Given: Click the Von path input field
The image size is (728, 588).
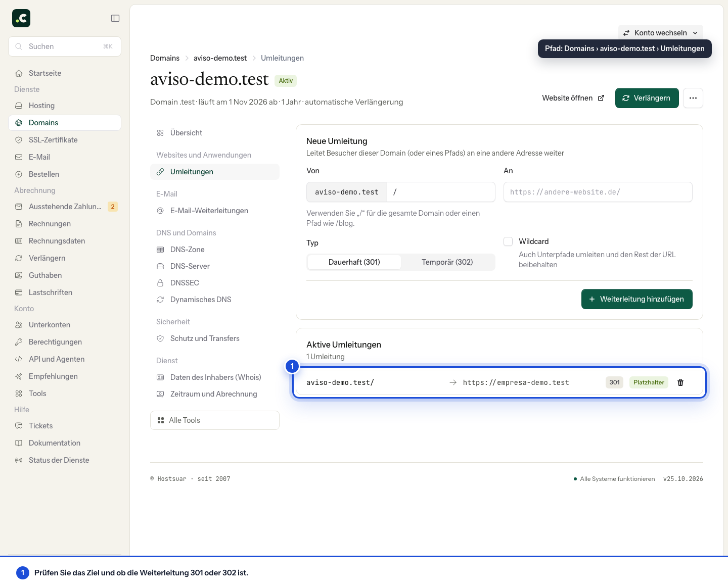Looking at the screenshot, I should [x=441, y=192].
